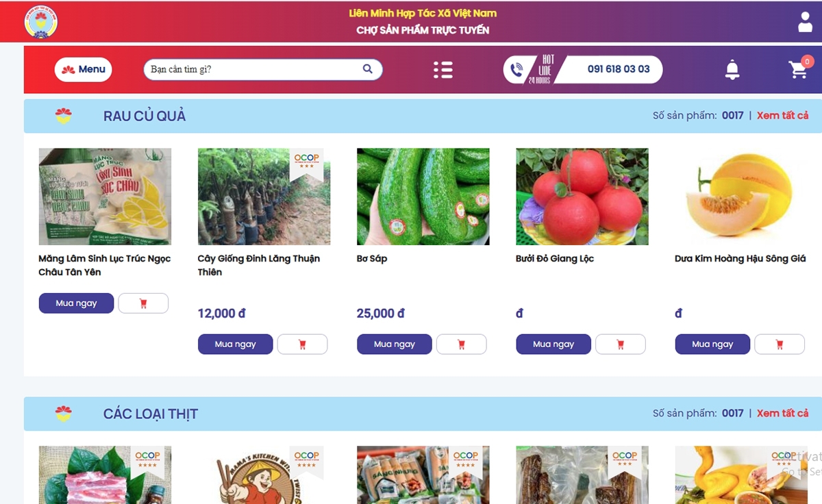Add Măng Lâm Sinh to cart
This screenshot has width=822, height=504.
pyautogui.click(x=143, y=303)
